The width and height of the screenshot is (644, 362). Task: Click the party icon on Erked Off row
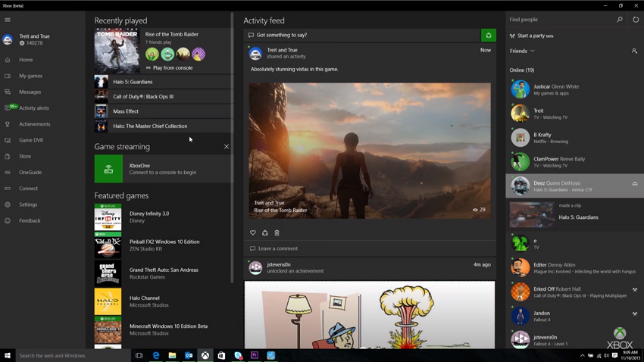tap(635, 290)
